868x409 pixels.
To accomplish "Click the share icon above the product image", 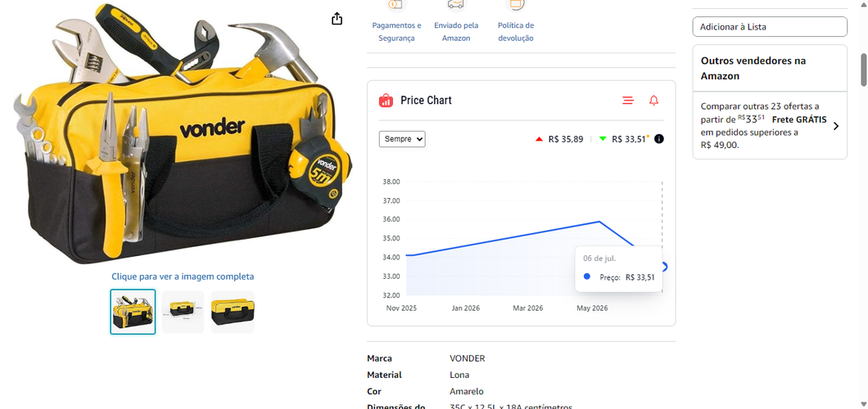I will 337,18.
